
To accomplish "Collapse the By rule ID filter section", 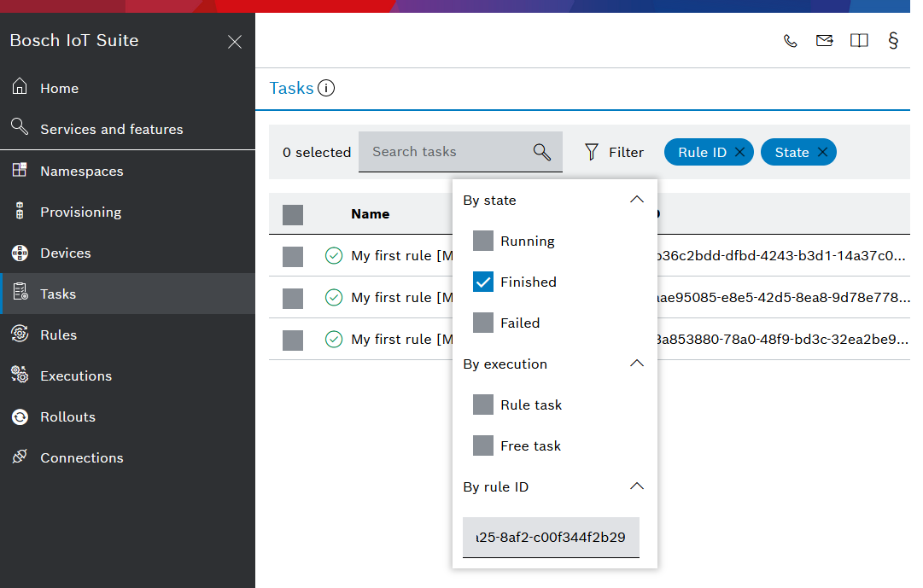I will pyautogui.click(x=636, y=486).
